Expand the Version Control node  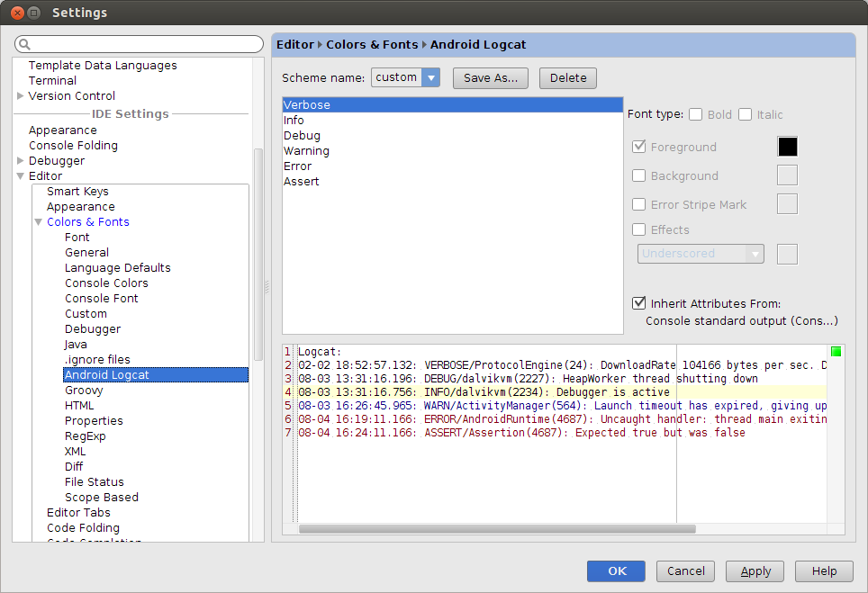point(21,95)
